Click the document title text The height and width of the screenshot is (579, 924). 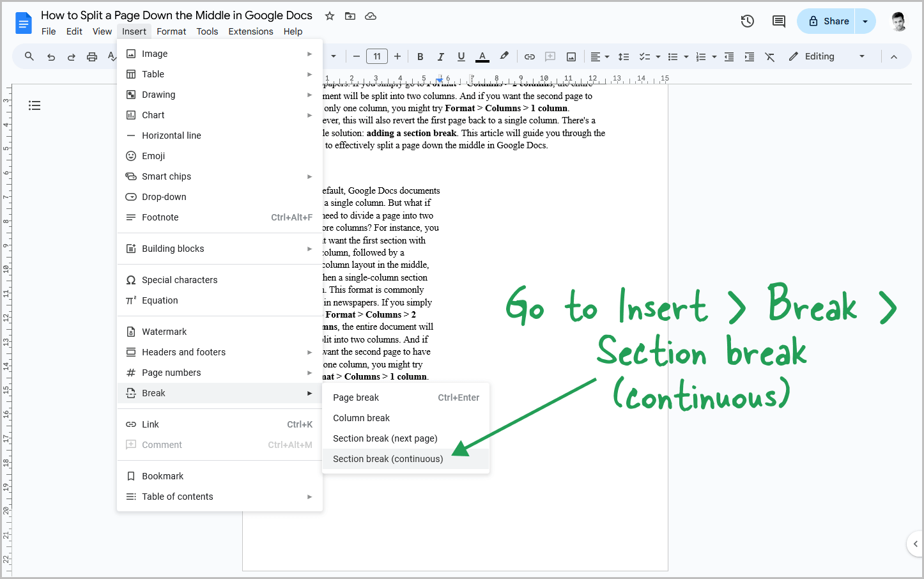[176, 15]
